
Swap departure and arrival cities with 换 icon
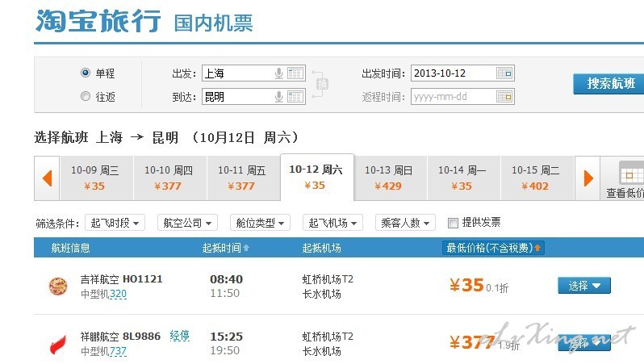pos(322,84)
